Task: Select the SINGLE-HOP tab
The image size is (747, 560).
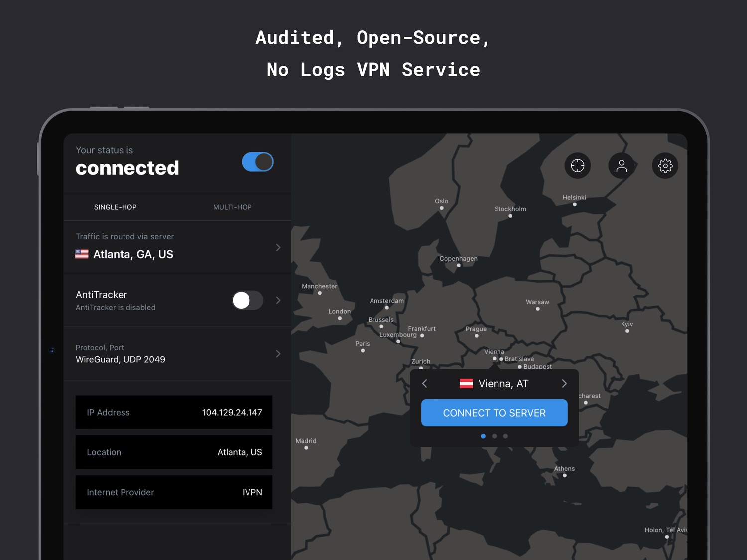Action: [115, 207]
